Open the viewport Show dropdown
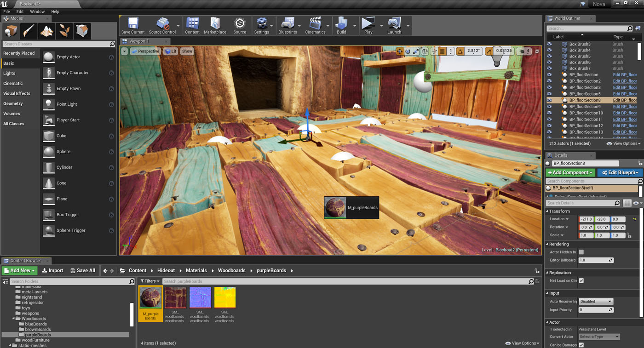The width and height of the screenshot is (644, 348). tap(187, 51)
